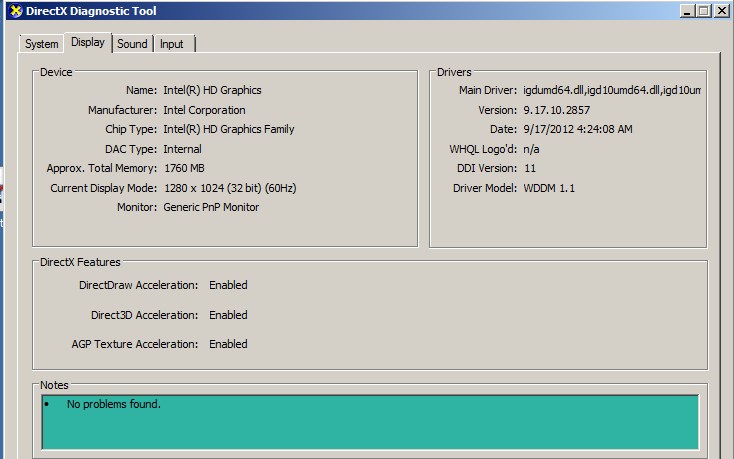Close the DirectX Diagnostic Tool window
734x459 pixels.
pyautogui.click(x=721, y=11)
